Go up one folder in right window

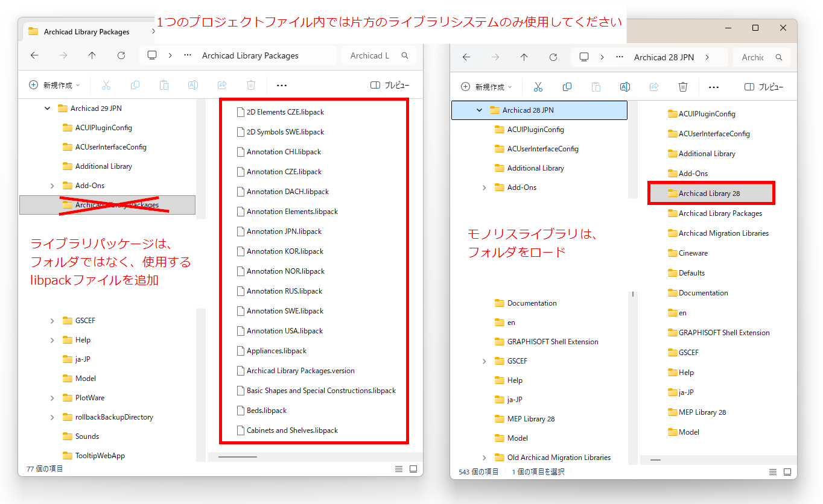(x=524, y=57)
